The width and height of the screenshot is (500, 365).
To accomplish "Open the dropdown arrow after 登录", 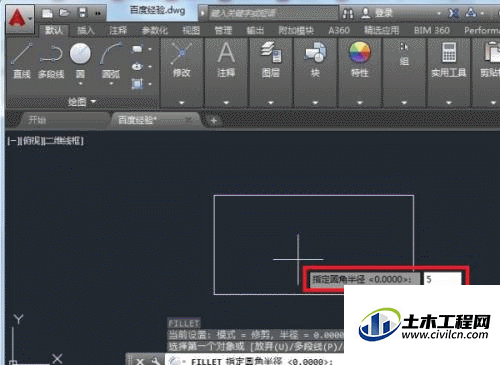I will point(439,13).
